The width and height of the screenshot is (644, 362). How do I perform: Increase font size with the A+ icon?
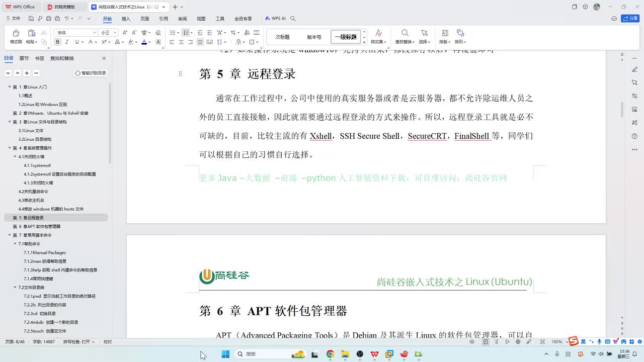pyautogui.click(x=125, y=33)
